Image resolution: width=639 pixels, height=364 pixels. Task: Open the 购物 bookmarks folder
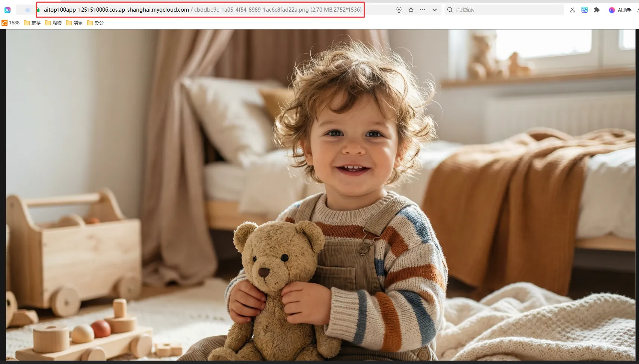coord(53,23)
